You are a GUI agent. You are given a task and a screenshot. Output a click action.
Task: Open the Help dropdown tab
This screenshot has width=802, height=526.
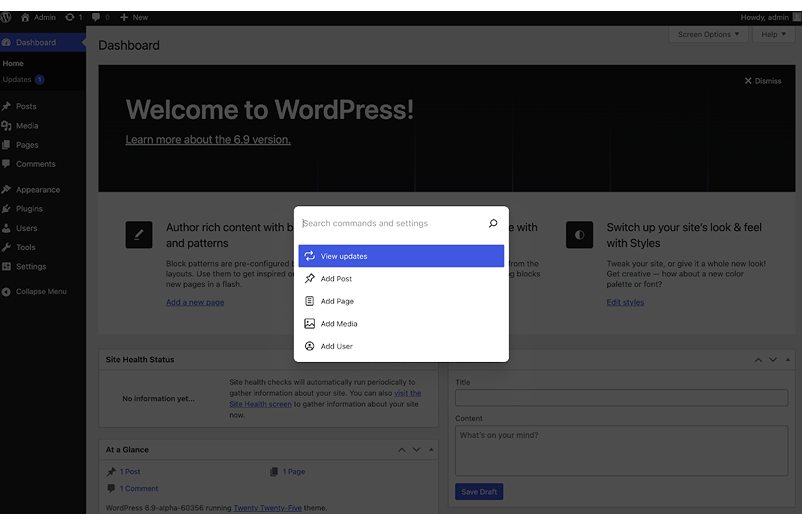[773, 34]
